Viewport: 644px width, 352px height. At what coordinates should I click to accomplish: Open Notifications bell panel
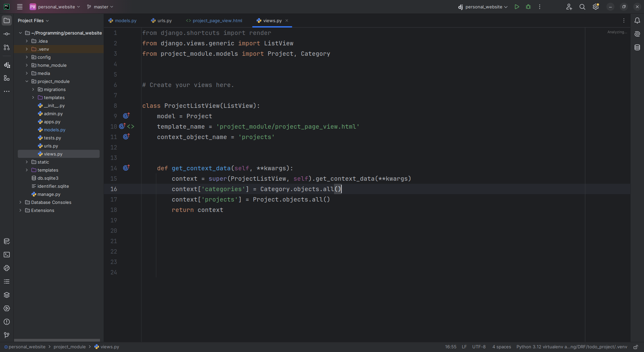tap(637, 20)
